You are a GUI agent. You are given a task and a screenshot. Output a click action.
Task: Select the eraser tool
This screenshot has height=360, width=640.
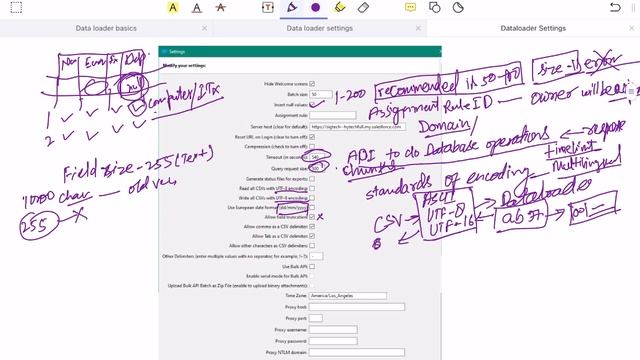(x=363, y=8)
